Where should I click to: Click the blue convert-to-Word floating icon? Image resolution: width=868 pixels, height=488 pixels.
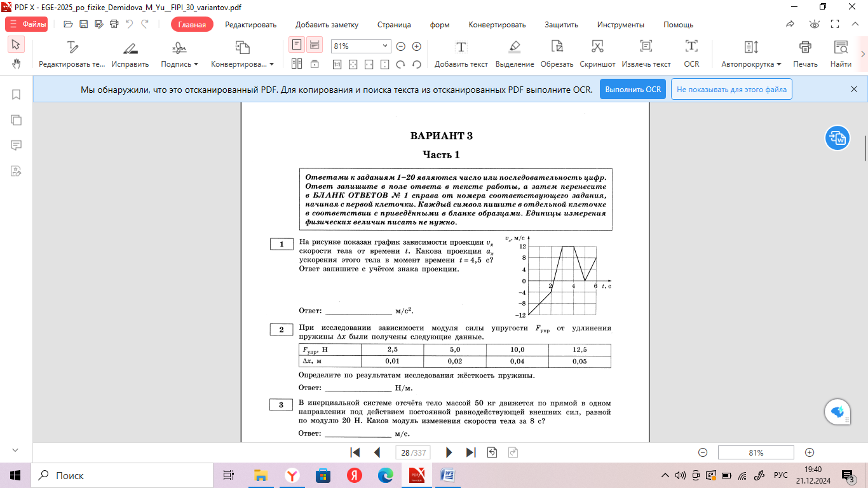pos(837,138)
